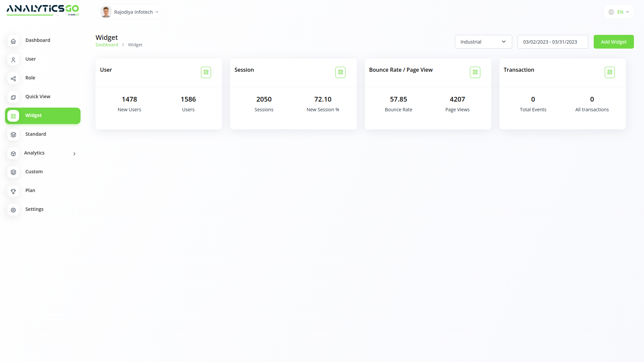Click the Plan trophy icon in sidebar
Screen dimensions: 644x362
(x=13, y=191)
